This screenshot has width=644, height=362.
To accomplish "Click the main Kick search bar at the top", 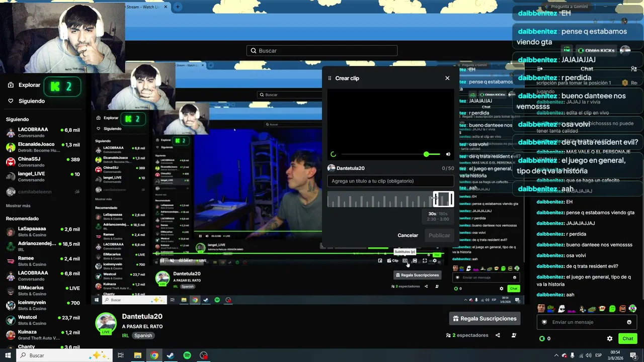I will click(x=322, y=51).
